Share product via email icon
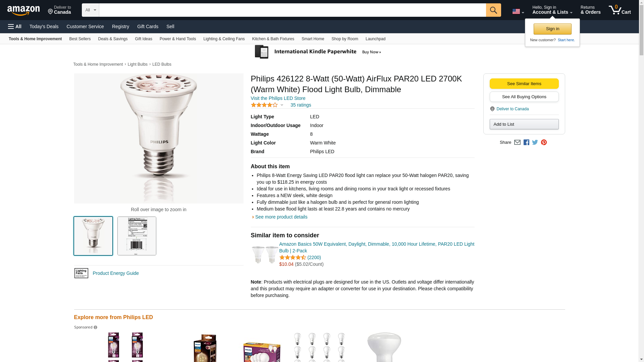This screenshot has width=644, height=362. 517,142
